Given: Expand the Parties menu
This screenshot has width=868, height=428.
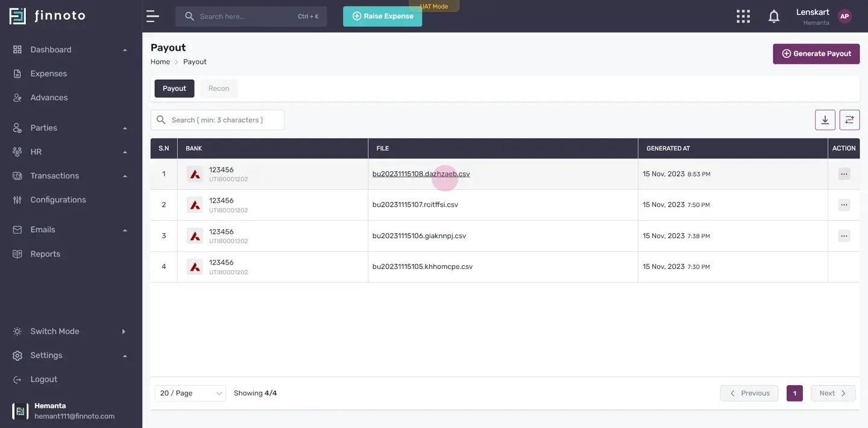Looking at the screenshot, I should (71, 128).
